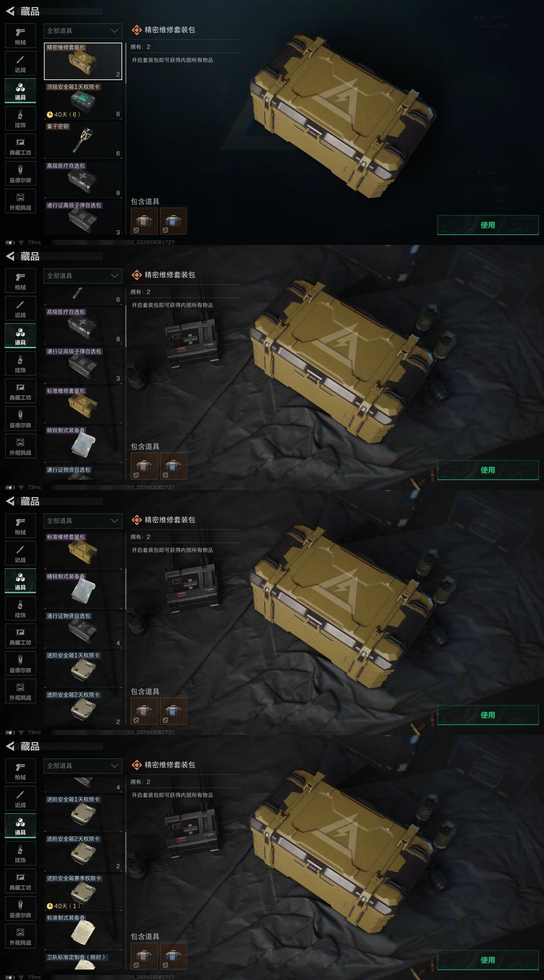
Task: Open 全部道具 dropdown directly above 标准维修套装包 entry
Action: coord(83,521)
